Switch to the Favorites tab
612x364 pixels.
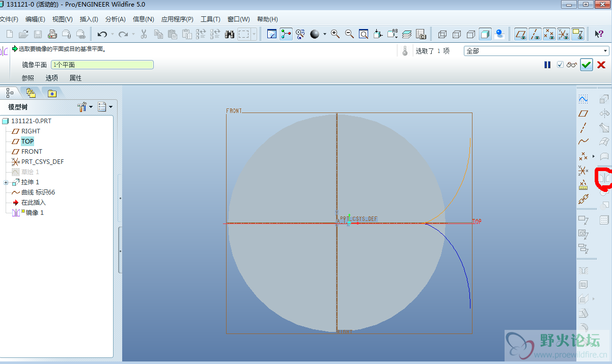point(52,93)
